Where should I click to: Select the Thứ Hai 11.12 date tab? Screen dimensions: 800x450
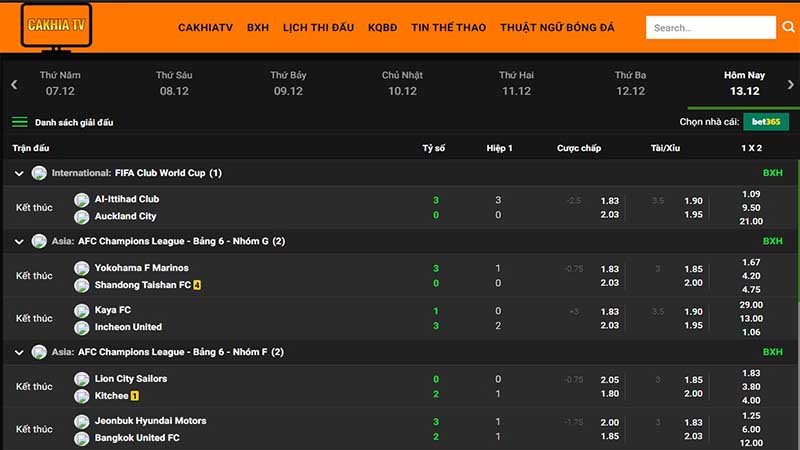coord(516,83)
